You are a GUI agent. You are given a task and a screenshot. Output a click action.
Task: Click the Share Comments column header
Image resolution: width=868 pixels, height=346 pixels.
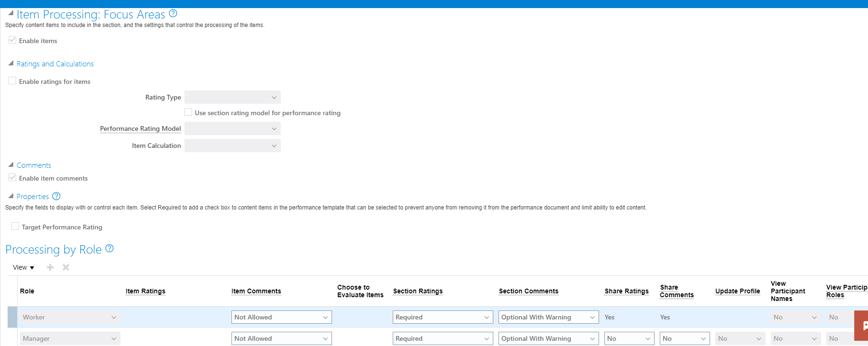(x=677, y=291)
